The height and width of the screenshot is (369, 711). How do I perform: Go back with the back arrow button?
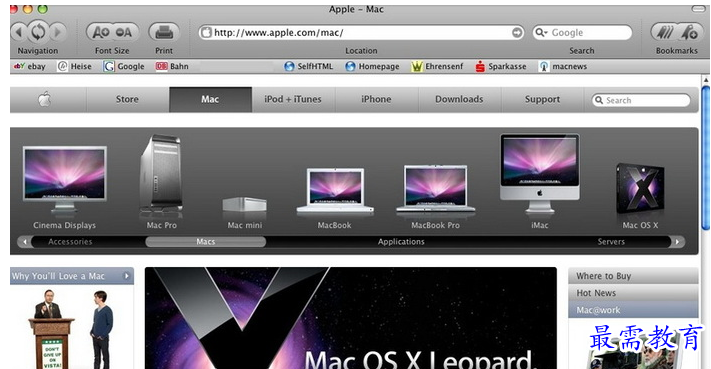[19, 32]
